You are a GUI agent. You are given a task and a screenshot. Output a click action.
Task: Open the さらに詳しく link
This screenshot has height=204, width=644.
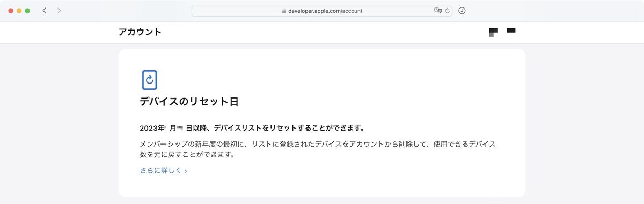click(163, 171)
